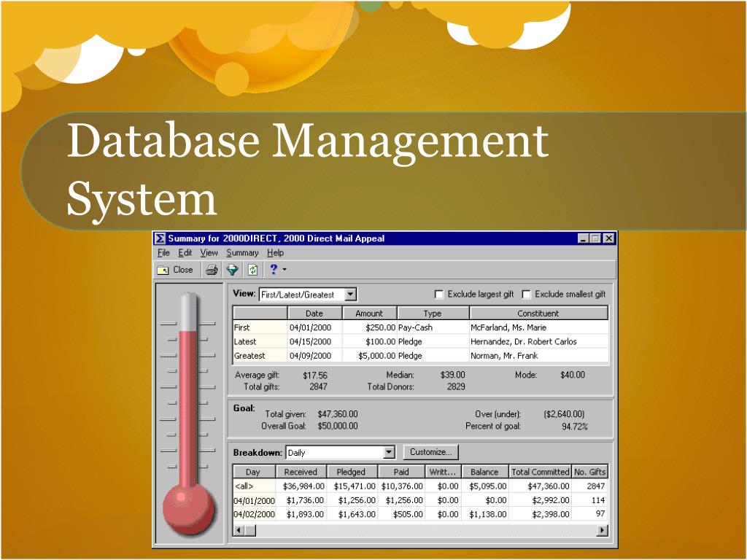Open the Edit menu

[x=185, y=253]
